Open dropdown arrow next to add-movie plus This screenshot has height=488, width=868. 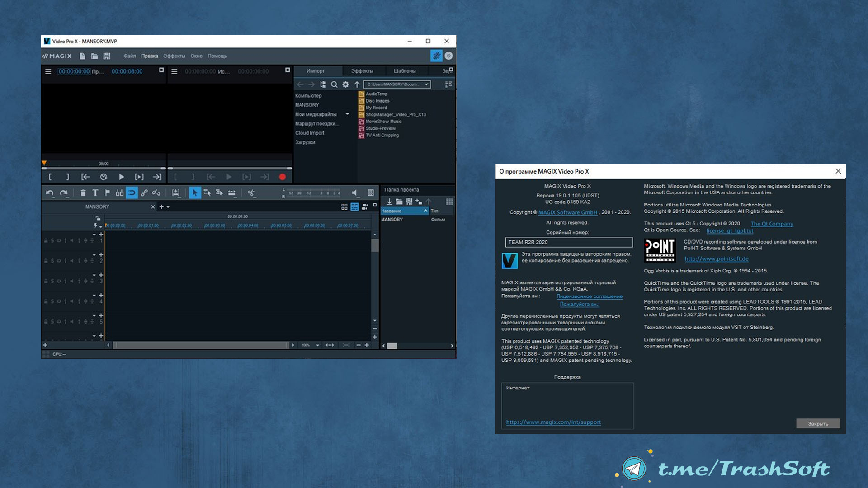(168, 207)
